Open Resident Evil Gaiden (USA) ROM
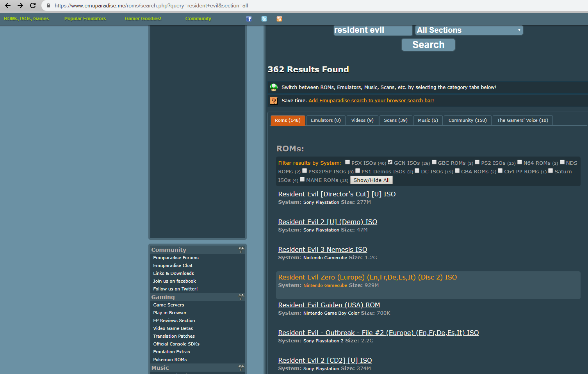 click(x=329, y=305)
